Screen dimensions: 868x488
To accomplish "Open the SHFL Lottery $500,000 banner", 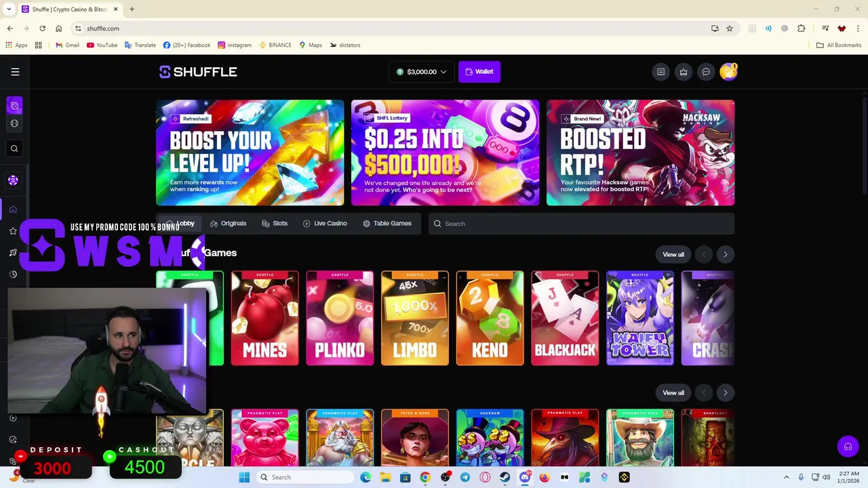I will coord(446,152).
